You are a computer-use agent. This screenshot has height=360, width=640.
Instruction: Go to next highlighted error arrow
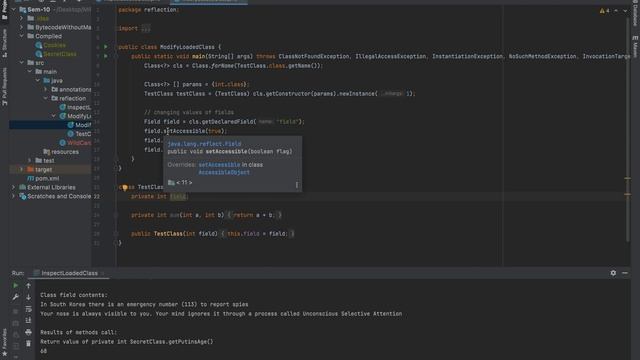[625, 11]
